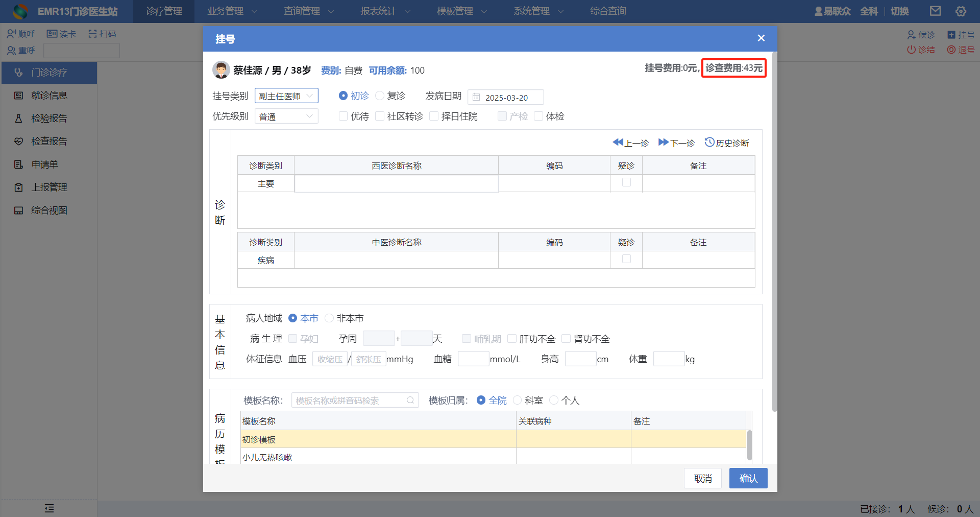
Task: Click the 取消 button
Action: (x=702, y=478)
